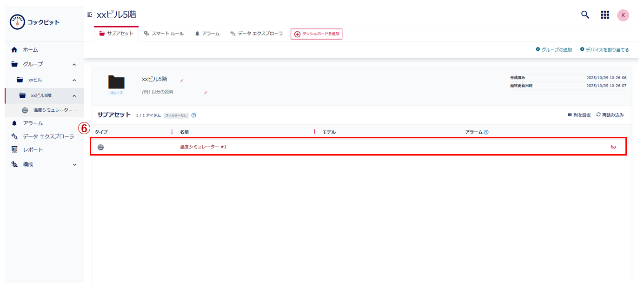This screenshot has height=292, width=644.
Task: Click the pencil icon beside 自分の説明
Action: pyautogui.click(x=206, y=93)
